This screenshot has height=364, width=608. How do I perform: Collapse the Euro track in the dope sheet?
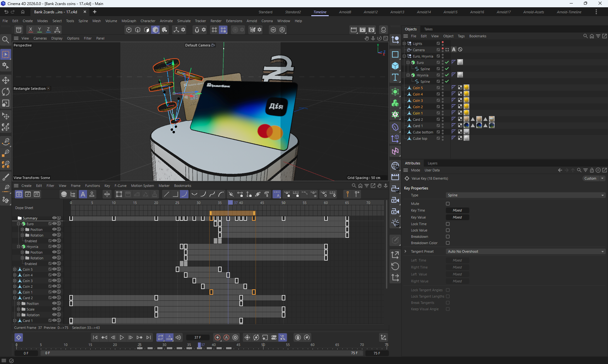[x=19, y=224]
